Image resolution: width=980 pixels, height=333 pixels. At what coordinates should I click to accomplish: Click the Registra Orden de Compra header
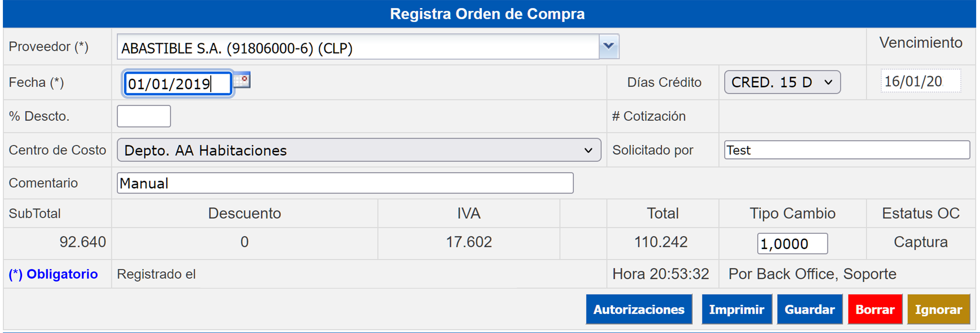point(487,14)
